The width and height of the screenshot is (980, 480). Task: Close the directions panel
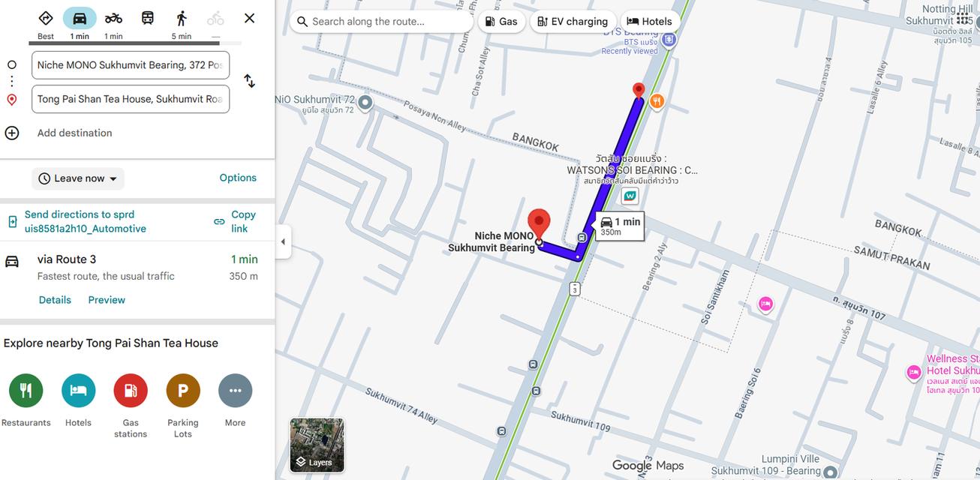pyautogui.click(x=250, y=18)
